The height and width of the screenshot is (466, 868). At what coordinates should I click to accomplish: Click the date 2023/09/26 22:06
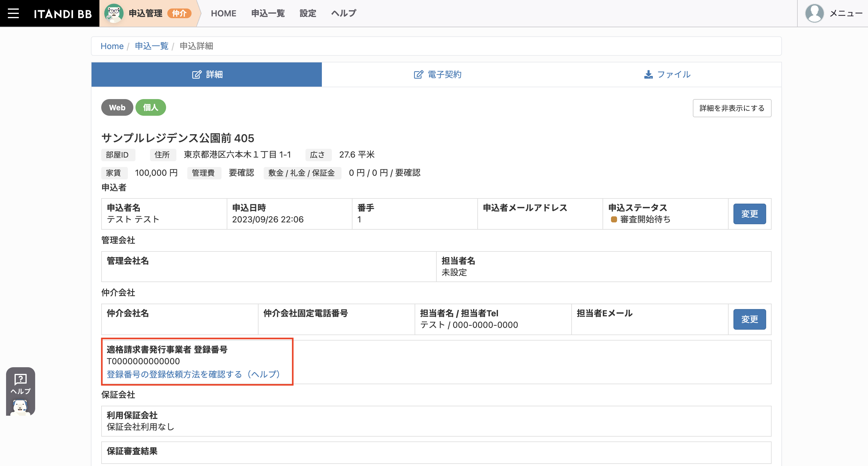(x=268, y=219)
